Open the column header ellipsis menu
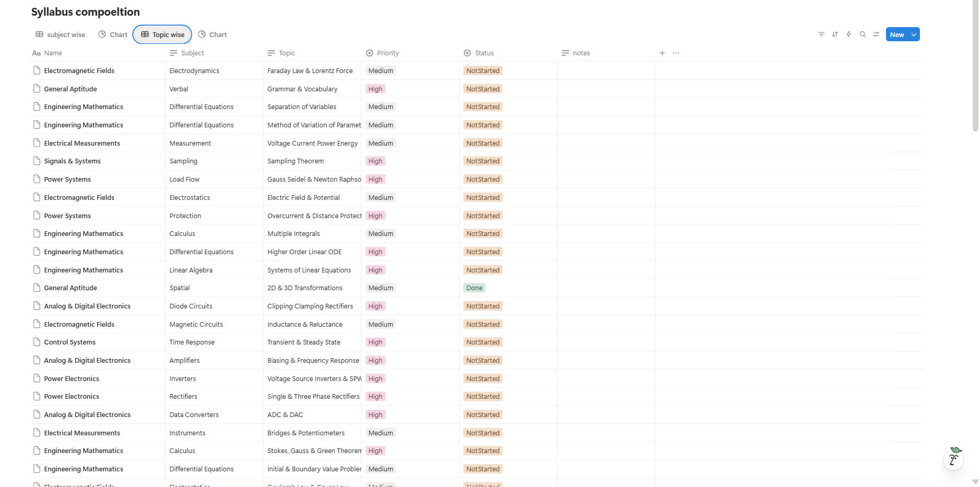This screenshot has height=487, width=980. [x=675, y=53]
